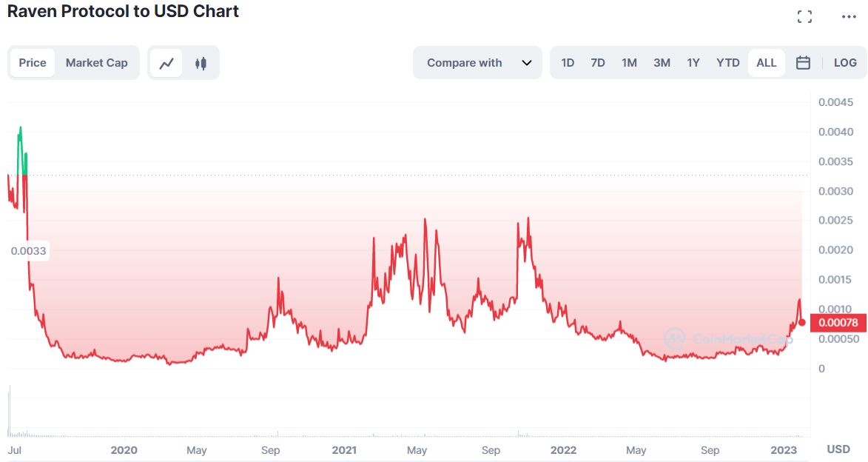Expand the Compare with dropdown

click(477, 63)
